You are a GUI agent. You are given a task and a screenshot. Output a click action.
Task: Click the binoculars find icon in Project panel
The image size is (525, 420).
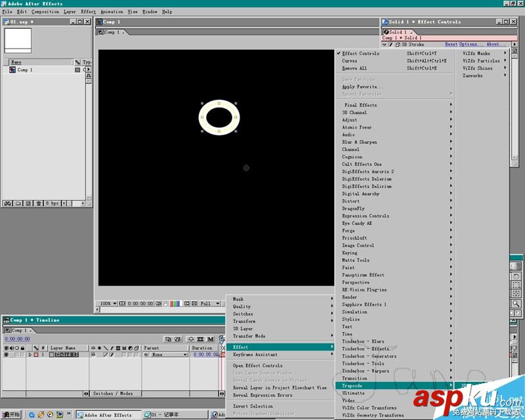(x=7, y=203)
